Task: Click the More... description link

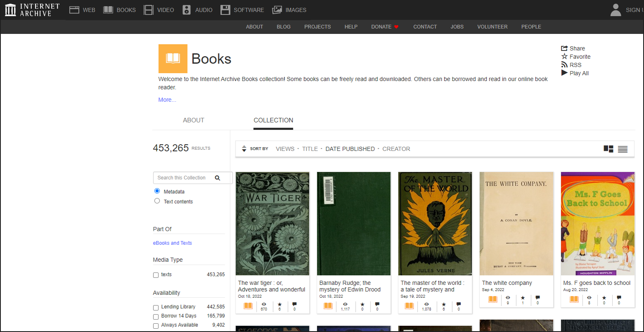Action: [x=167, y=100]
